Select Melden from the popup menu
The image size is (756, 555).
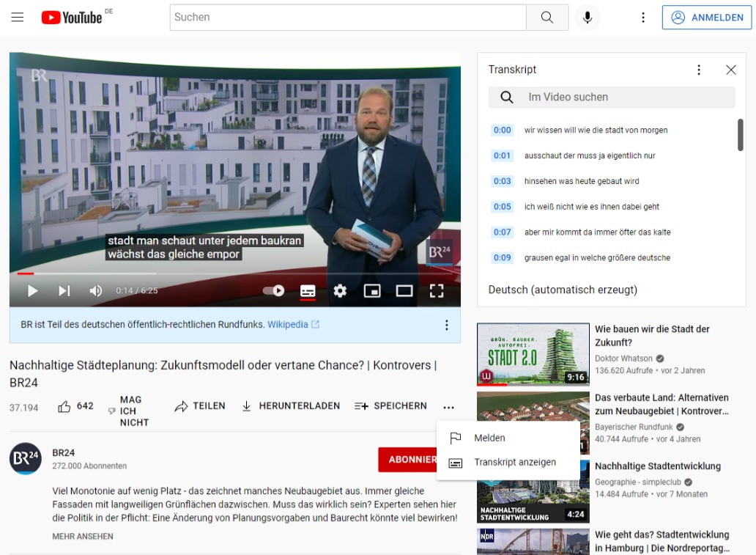508,438
